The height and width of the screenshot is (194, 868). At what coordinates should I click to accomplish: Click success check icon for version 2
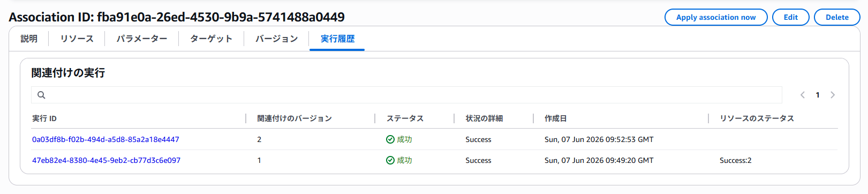[x=390, y=139]
